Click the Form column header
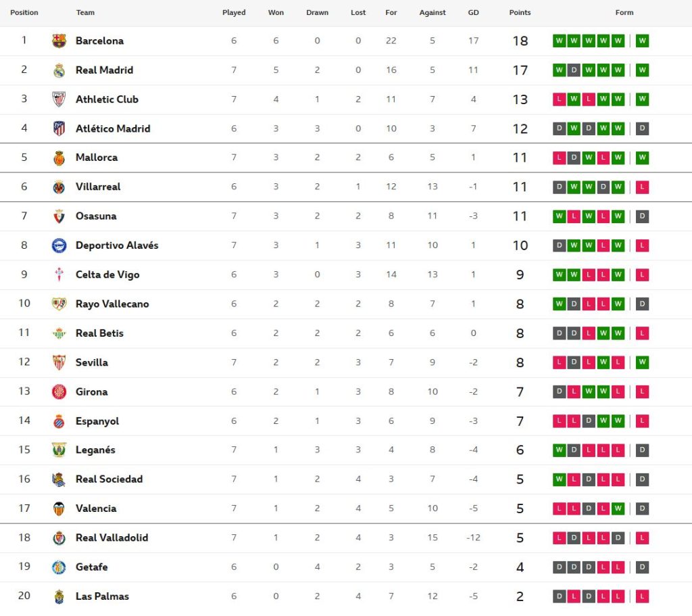 pyautogui.click(x=624, y=13)
